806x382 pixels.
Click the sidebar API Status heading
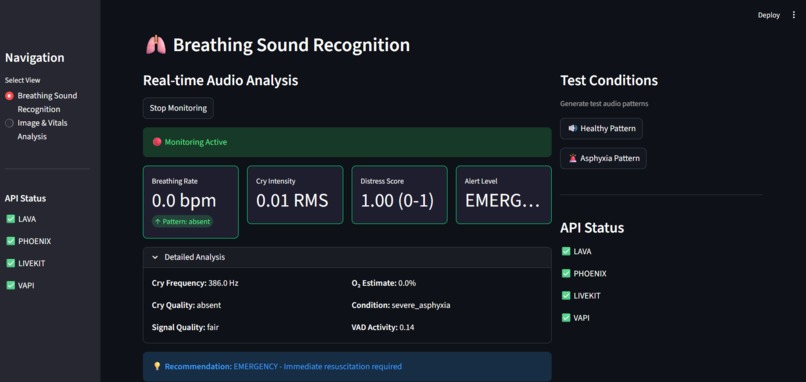tap(25, 198)
